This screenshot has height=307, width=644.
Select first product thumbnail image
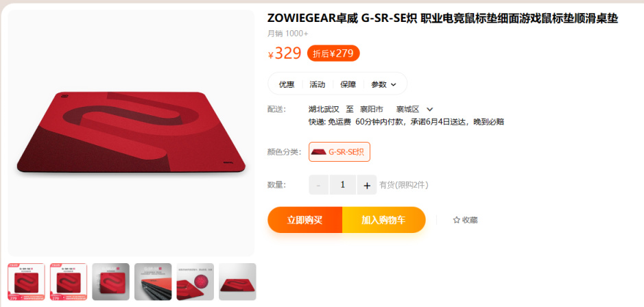(x=26, y=282)
